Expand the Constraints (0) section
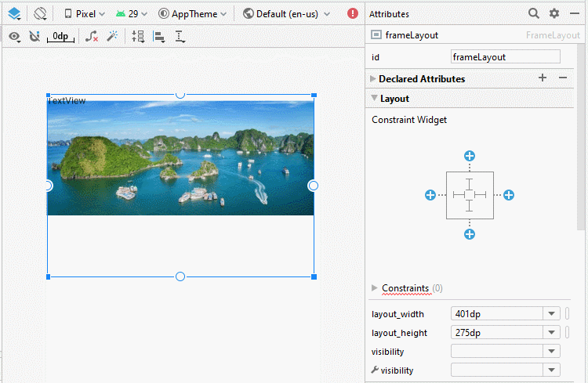The width and height of the screenshot is (588, 383). 374,287
